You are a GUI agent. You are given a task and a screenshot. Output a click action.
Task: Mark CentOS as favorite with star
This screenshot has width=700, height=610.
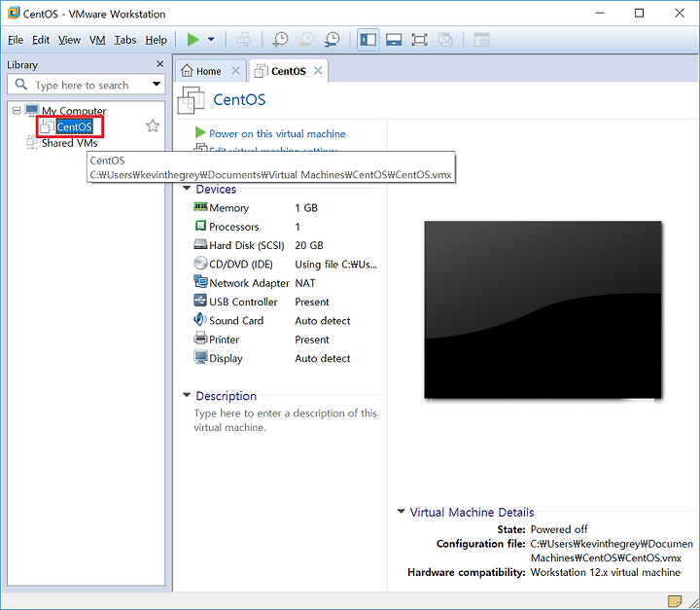[x=153, y=126]
